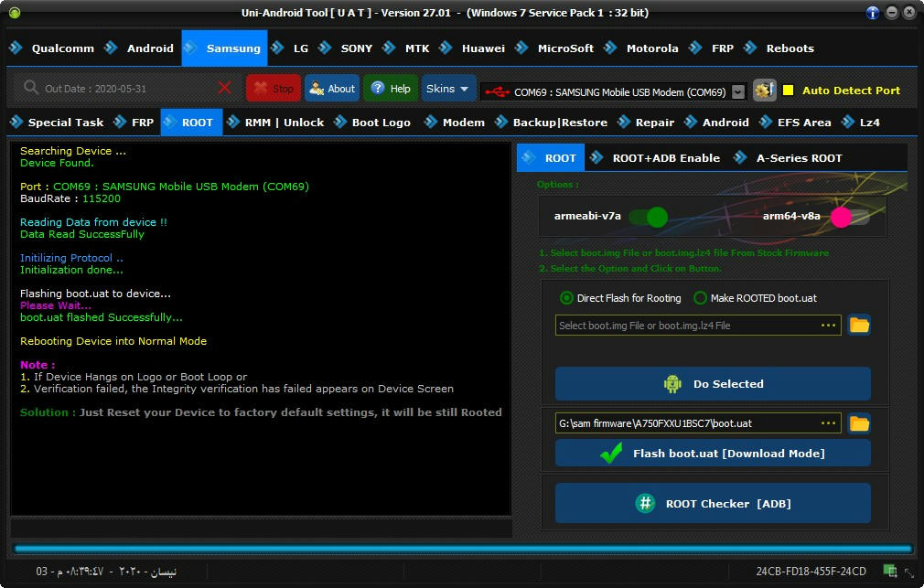Open the LG tab

[290, 48]
